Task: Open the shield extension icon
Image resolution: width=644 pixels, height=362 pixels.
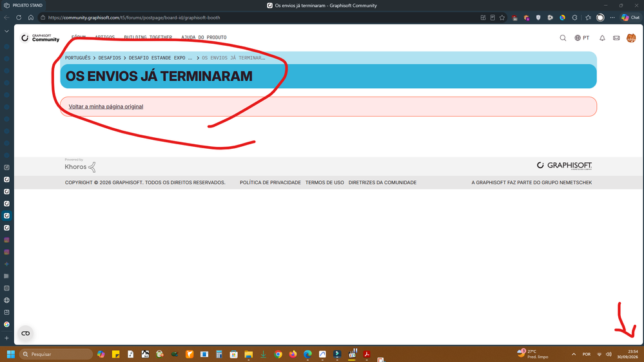Action: click(x=538, y=17)
